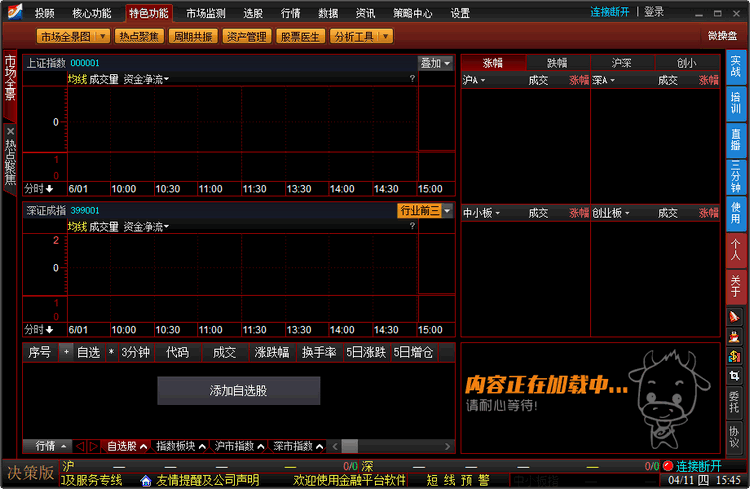Viewport: 750px width, 489px height.
Task: Switch to the 指数板块 bottom tab
Action: pyautogui.click(x=181, y=446)
